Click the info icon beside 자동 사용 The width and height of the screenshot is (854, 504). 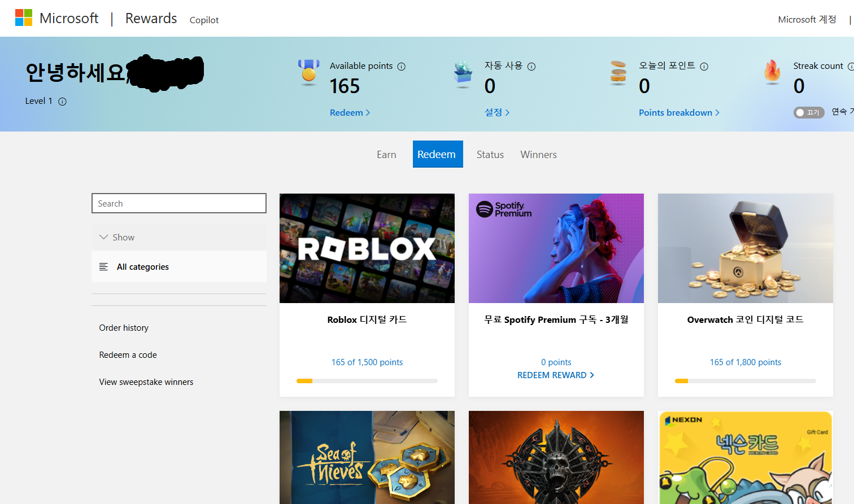531,67
